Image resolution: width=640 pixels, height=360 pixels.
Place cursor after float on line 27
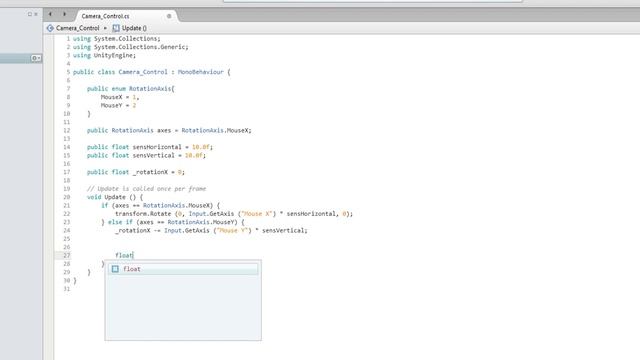coord(133,256)
